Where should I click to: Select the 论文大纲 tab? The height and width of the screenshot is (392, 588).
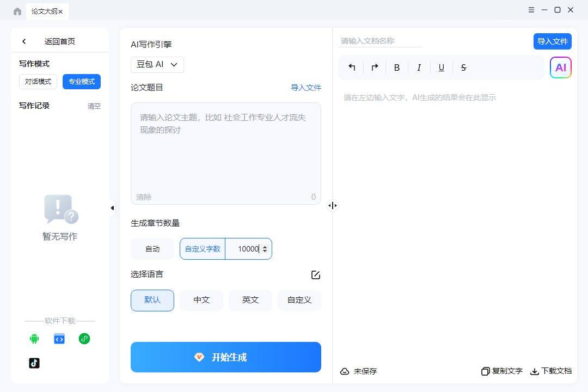pos(44,11)
